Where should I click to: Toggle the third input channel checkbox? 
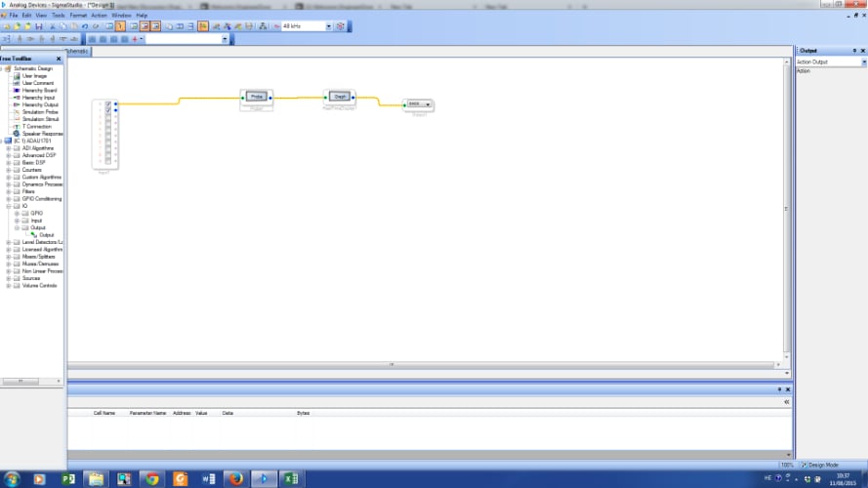[108, 117]
